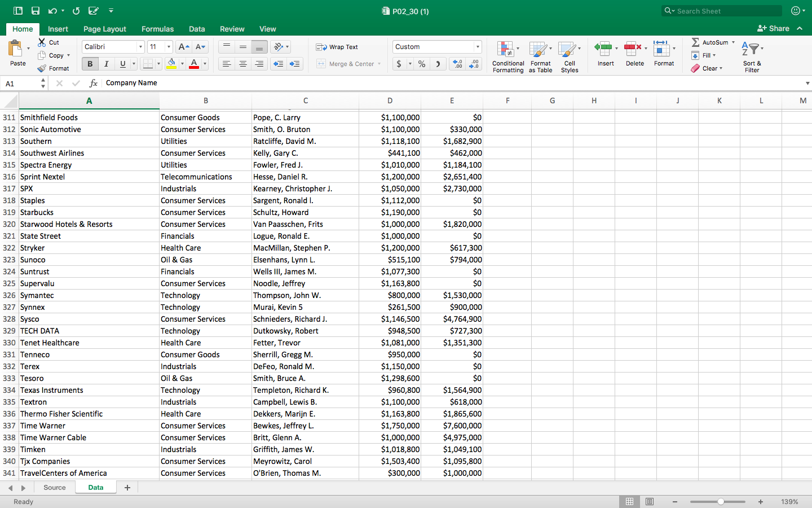
Task: Click in the Search Sheet field
Action: (725, 11)
